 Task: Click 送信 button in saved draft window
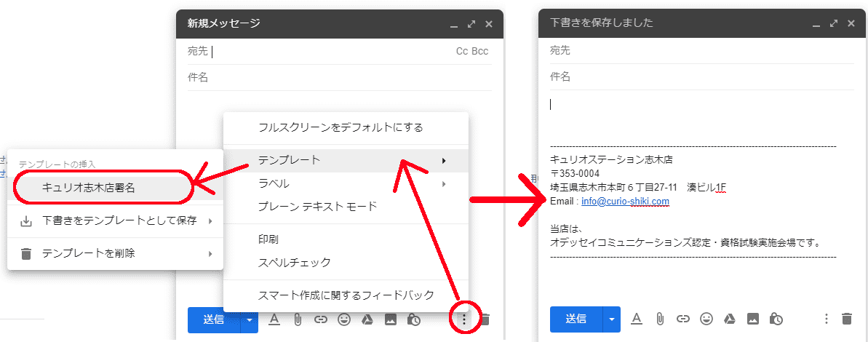[x=576, y=319]
